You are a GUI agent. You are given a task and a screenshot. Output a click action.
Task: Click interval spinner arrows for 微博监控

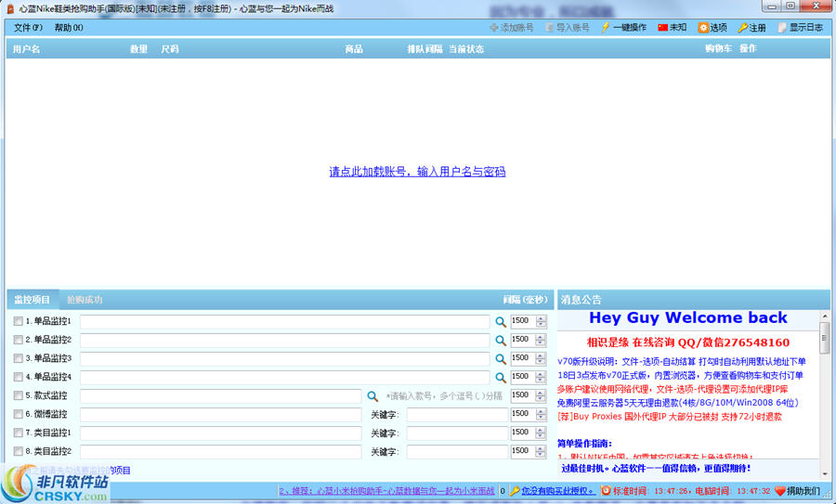pos(542,415)
